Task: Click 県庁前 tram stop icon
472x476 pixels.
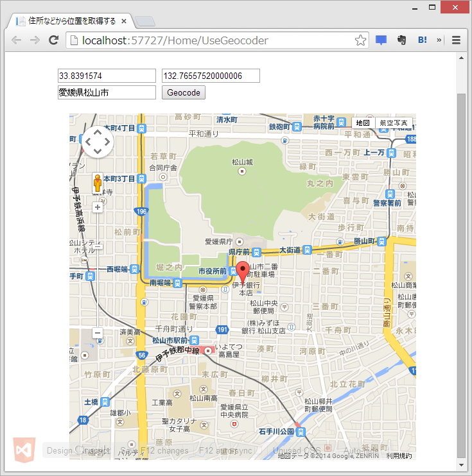Action: tap(256, 252)
